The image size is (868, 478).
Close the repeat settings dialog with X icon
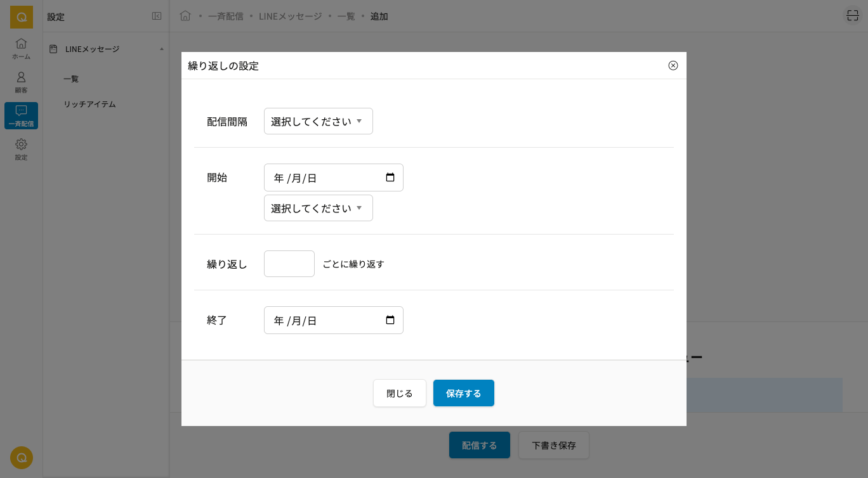(673, 65)
